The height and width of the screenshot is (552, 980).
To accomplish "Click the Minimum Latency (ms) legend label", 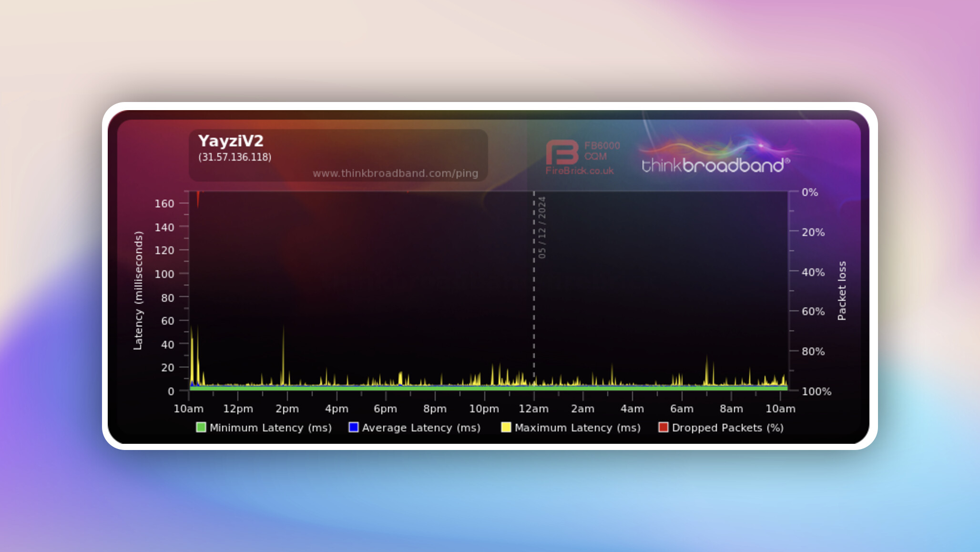I will [x=271, y=428].
